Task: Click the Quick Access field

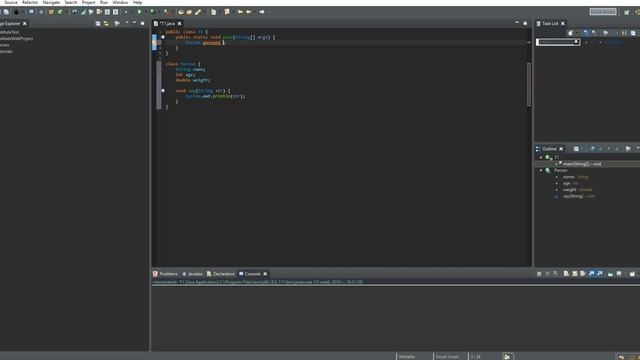Action: [x=603, y=12]
